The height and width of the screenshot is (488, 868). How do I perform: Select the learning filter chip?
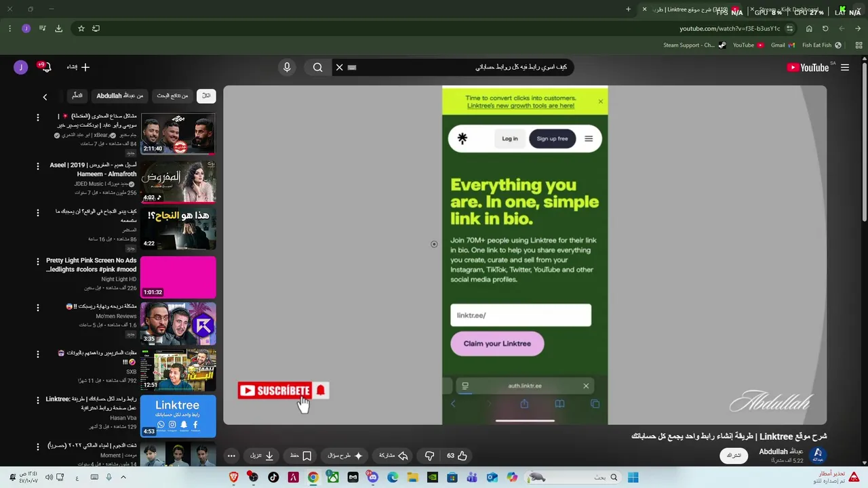click(77, 96)
